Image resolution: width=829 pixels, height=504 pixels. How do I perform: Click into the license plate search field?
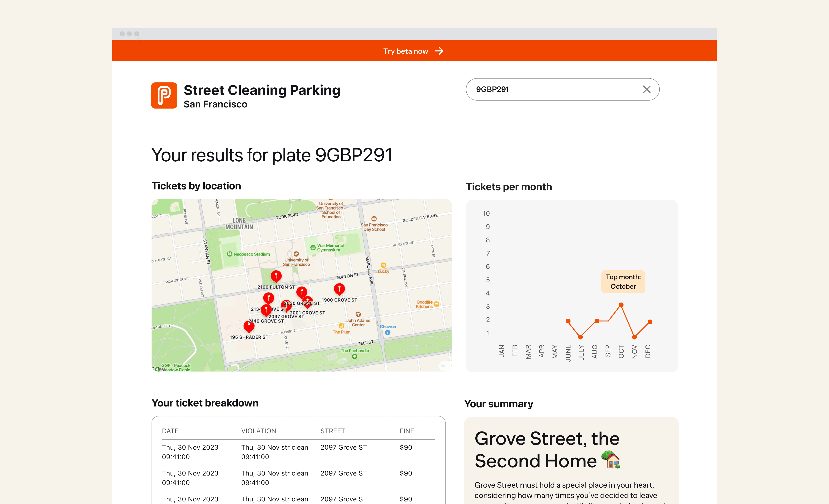pos(552,90)
